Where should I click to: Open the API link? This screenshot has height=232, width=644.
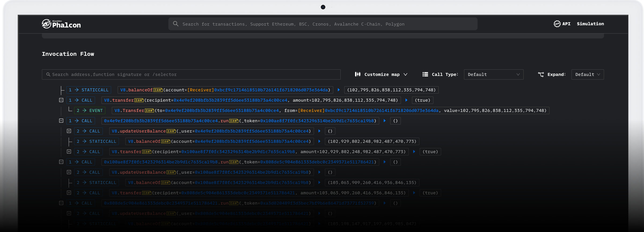pos(566,24)
